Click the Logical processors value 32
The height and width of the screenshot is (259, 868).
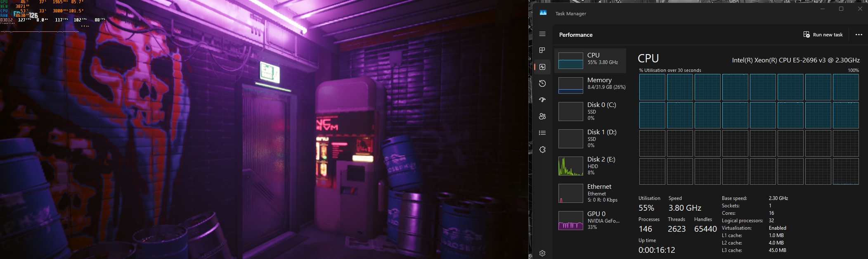[771, 221]
